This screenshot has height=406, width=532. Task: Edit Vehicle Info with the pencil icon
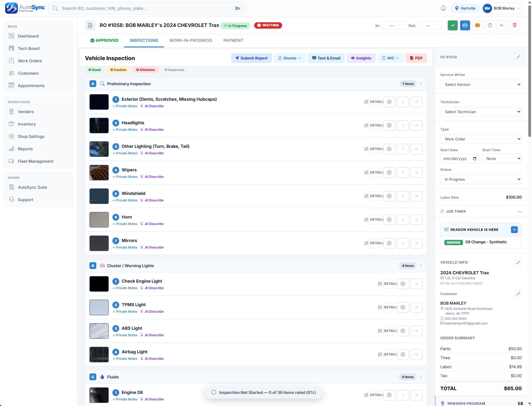[518, 263]
